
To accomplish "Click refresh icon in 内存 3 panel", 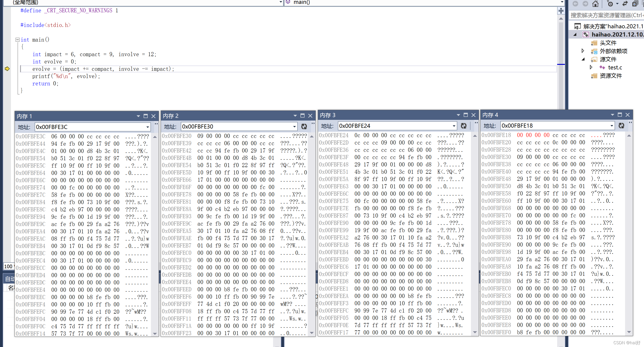I will 463,126.
